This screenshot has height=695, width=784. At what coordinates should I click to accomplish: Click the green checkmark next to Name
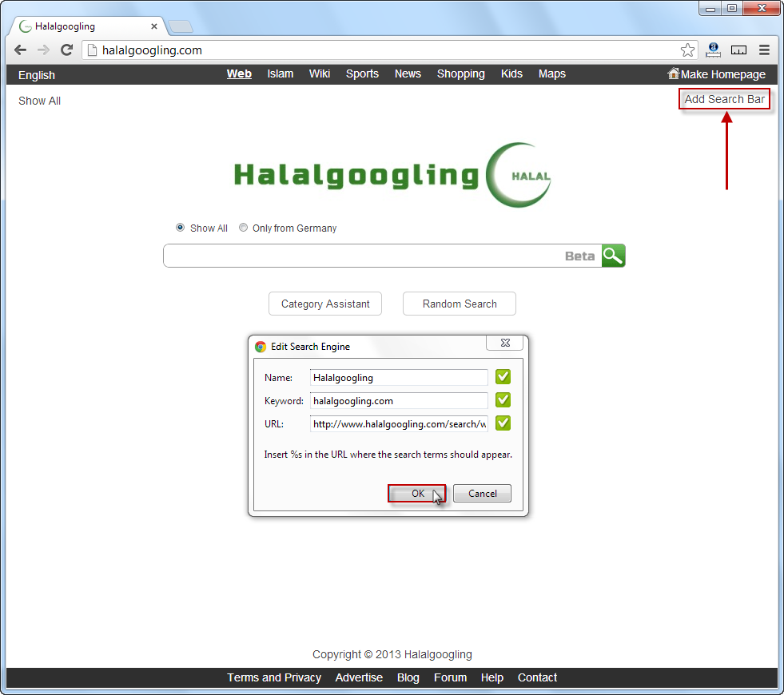pos(503,377)
